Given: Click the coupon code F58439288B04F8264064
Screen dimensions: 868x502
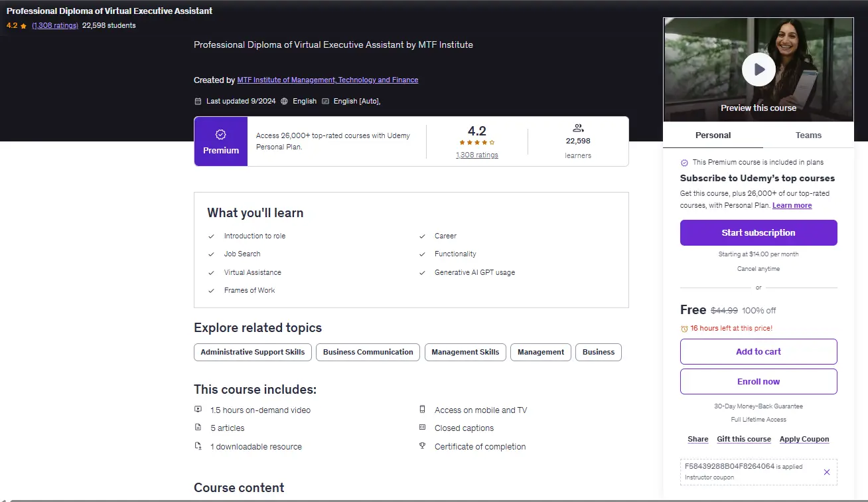Looking at the screenshot, I should (730, 466).
